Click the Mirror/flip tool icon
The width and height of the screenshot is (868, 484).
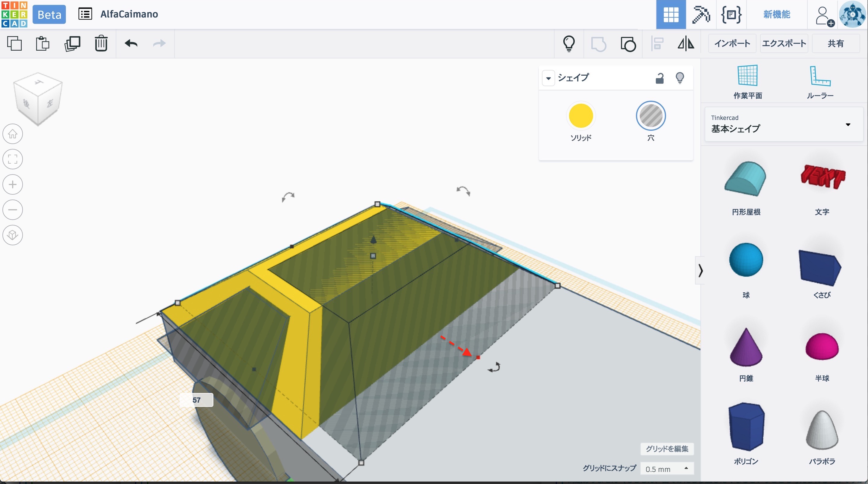click(x=685, y=43)
